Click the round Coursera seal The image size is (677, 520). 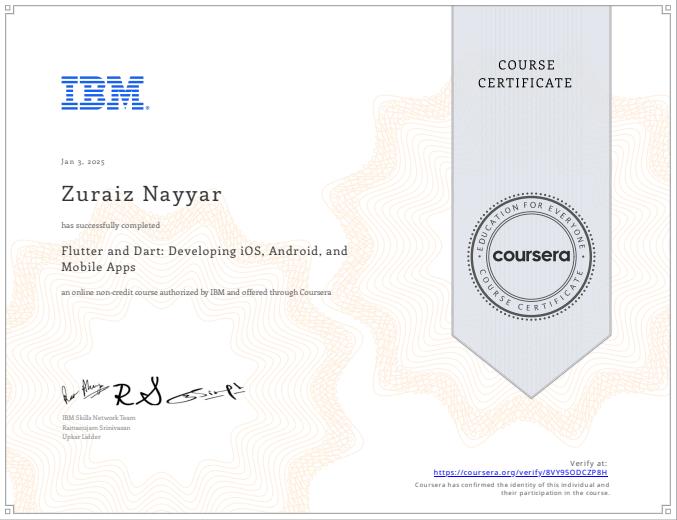(x=532, y=255)
